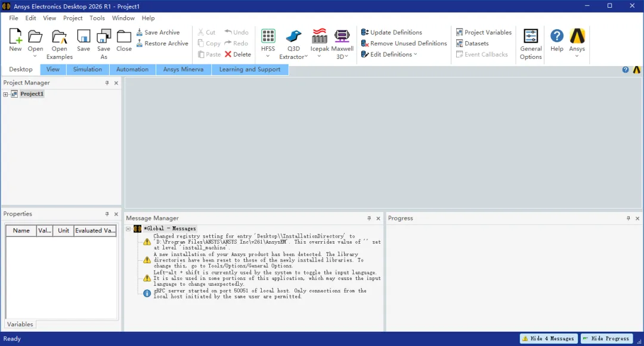The height and width of the screenshot is (346, 644).
Task: Switch to the View ribbon tab
Action: 52,70
